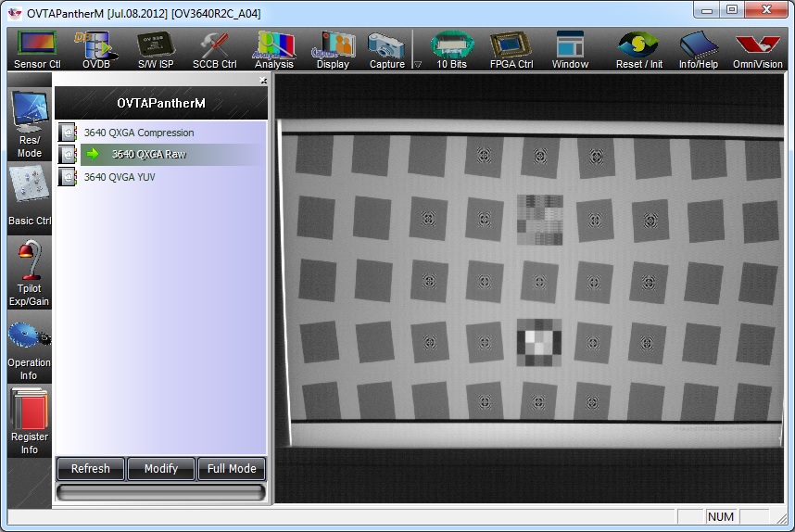
Task: Open SCCB Ctrl tools icon
Action: 214,50
